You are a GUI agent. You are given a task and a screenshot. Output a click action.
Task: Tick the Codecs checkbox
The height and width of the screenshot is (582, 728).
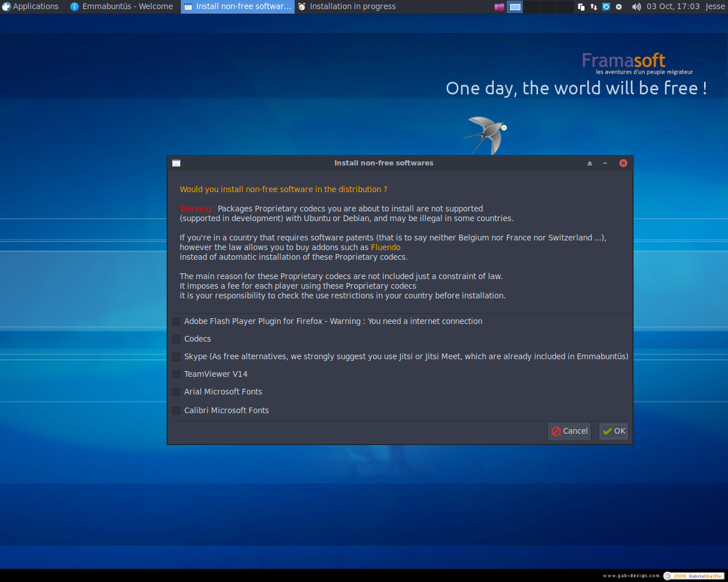click(176, 339)
